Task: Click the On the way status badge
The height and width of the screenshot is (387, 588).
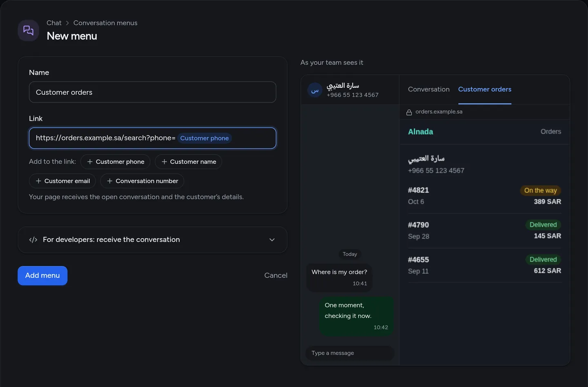Action: point(541,191)
